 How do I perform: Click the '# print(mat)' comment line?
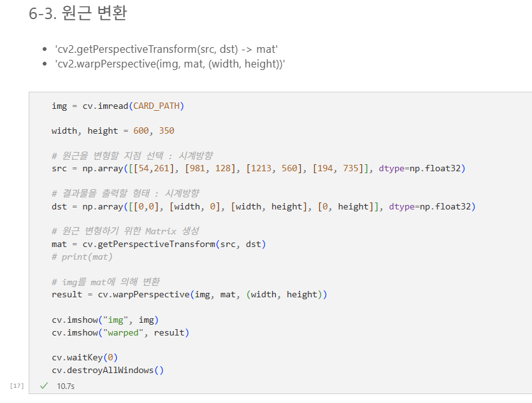click(x=82, y=257)
